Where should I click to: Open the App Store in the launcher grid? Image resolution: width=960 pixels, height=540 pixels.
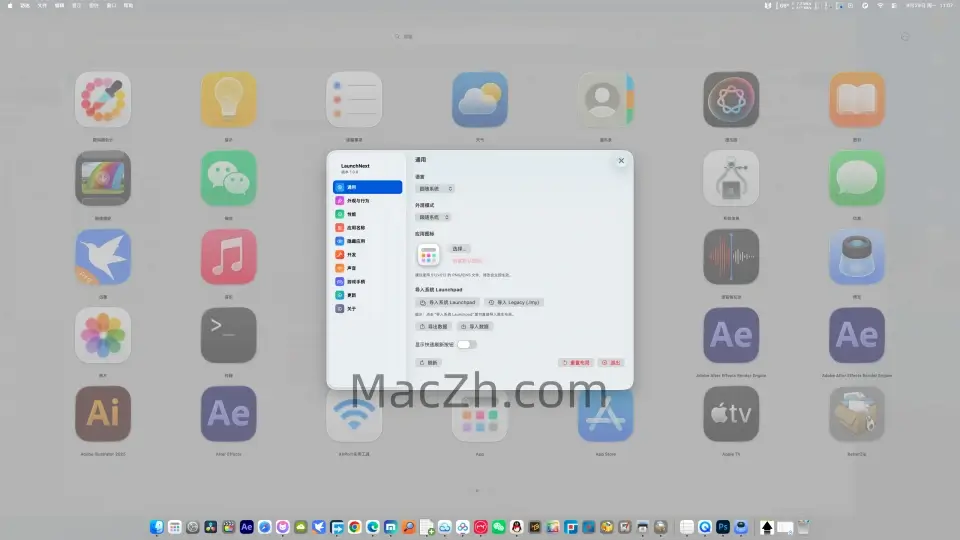[x=606, y=415]
